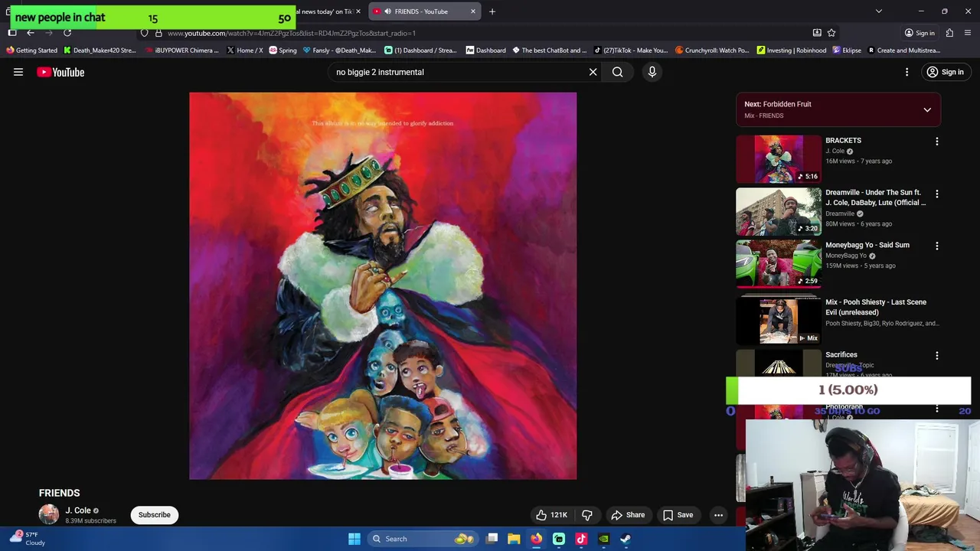Screen dimensions: 980x551
Task: Open J. Cole channel avatar
Action: [x=49, y=515]
